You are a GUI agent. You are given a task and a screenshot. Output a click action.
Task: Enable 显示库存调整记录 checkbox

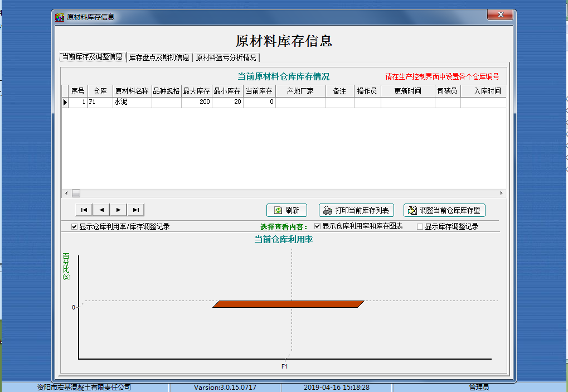coord(420,227)
